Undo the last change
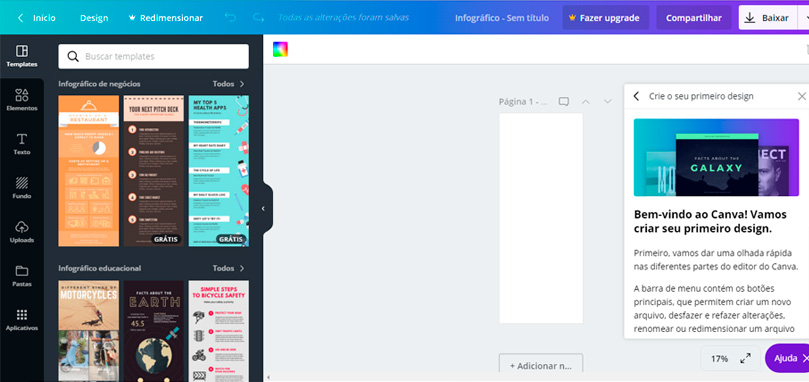Image resolution: width=809 pixels, height=382 pixels. (x=230, y=18)
